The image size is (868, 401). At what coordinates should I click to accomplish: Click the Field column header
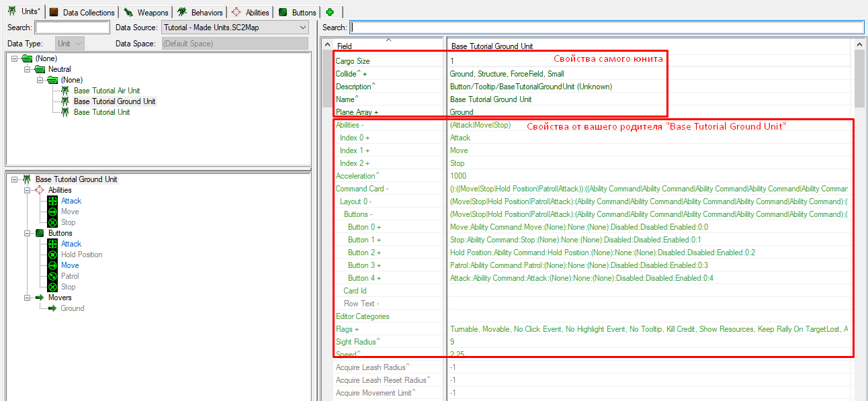pyautogui.click(x=388, y=46)
